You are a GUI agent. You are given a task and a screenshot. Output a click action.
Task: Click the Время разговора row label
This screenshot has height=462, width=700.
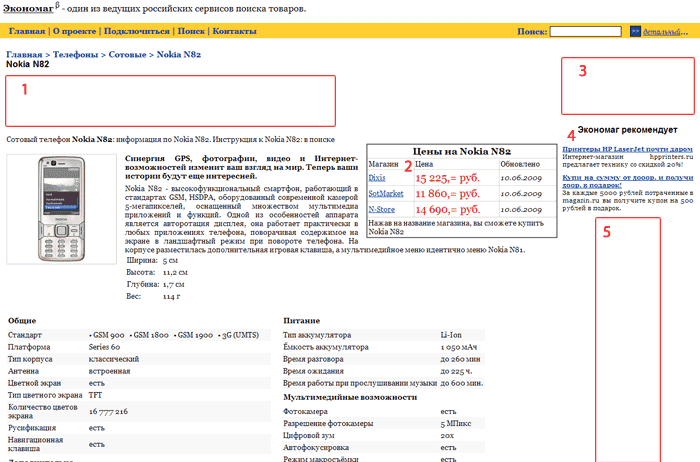coord(313,359)
